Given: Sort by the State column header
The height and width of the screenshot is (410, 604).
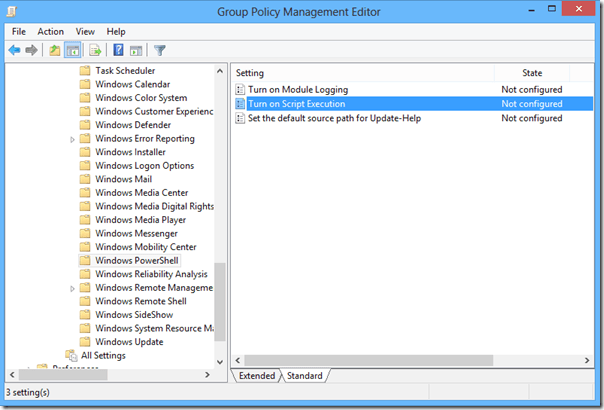Looking at the screenshot, I should click(x=532, y=73).
